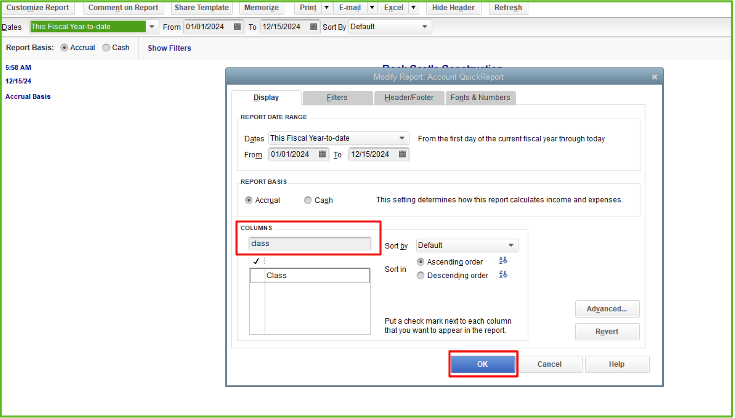
Task: Open the Fonts & Numbers tab
Action: [480, 97]
